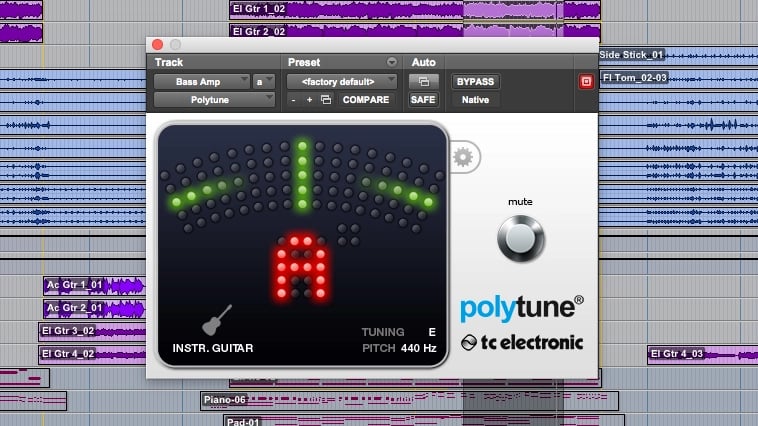Click the copy settings icon beside plus
This screenshot has height=426, width=758.
coord(326,100)
